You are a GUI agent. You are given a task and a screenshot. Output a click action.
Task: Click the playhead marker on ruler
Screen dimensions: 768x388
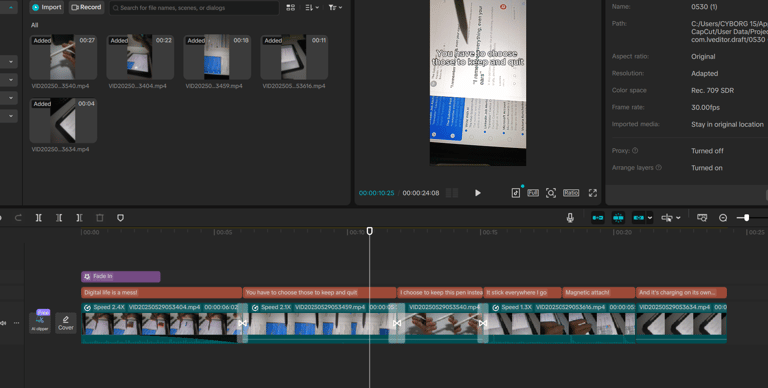pos(370,231)
